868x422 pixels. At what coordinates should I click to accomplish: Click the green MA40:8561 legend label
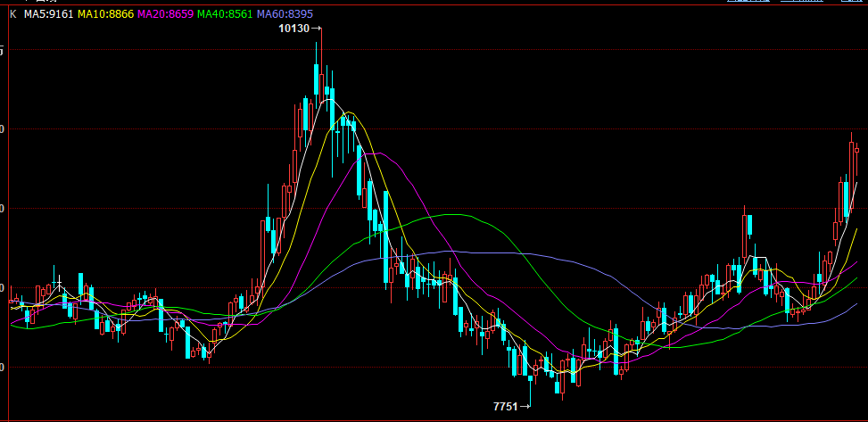pos(225,14)
